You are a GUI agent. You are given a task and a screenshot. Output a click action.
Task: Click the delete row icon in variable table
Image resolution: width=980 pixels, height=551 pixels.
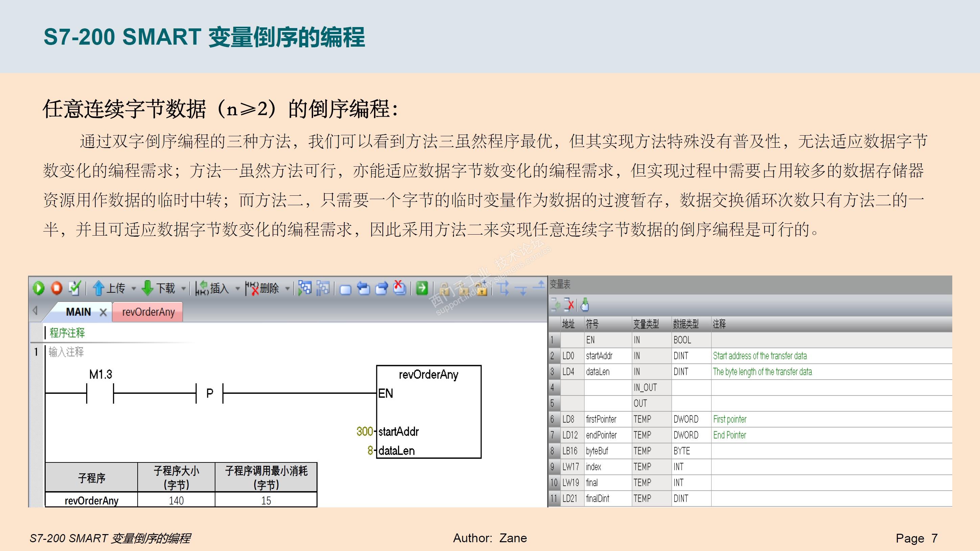569,305
